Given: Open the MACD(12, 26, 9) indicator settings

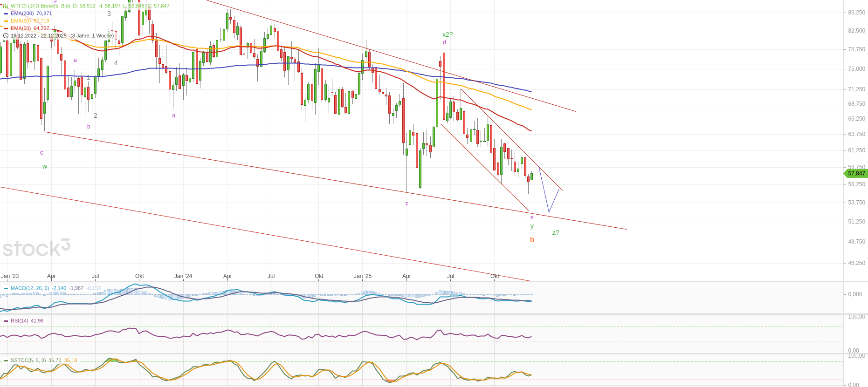Looking at the screenshot, I should pyautogui.click(x=29, y=288).
